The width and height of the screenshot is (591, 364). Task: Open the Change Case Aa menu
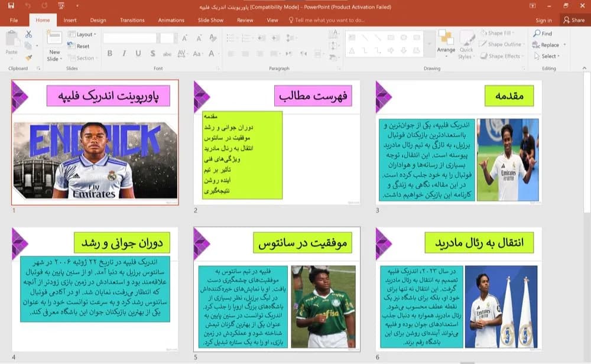[197, 54]
